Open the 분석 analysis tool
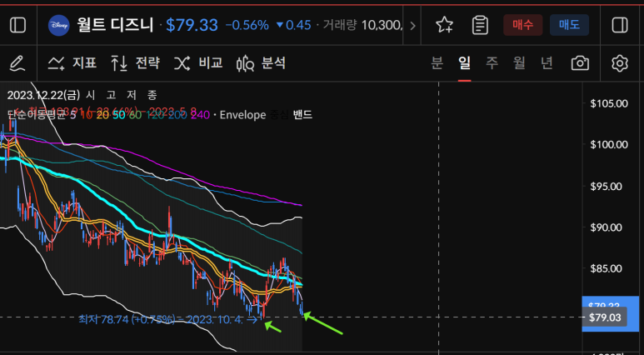The height and width of the screenshot is (355, 644). (x=262, y=63)
